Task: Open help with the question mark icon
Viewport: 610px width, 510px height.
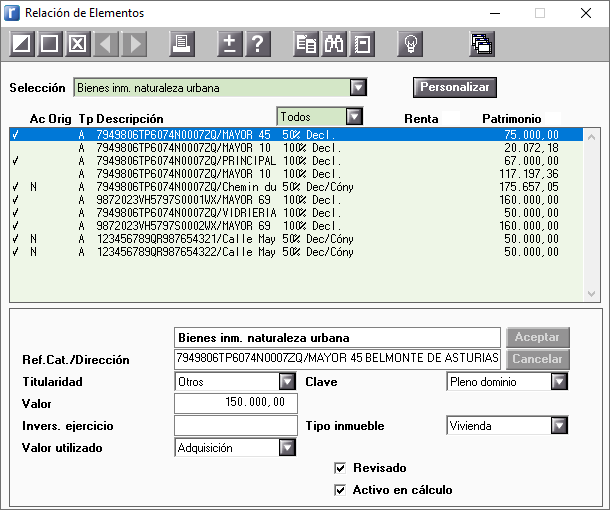Action: [x=258, y=44]
